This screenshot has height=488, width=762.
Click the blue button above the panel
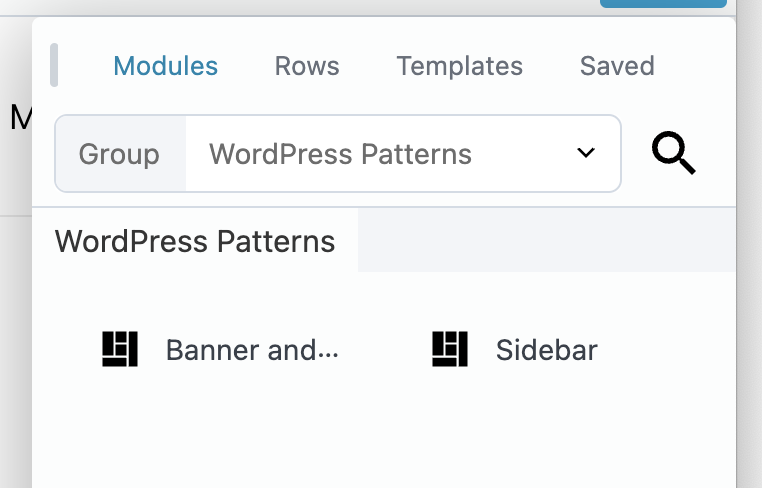(663, 3)
